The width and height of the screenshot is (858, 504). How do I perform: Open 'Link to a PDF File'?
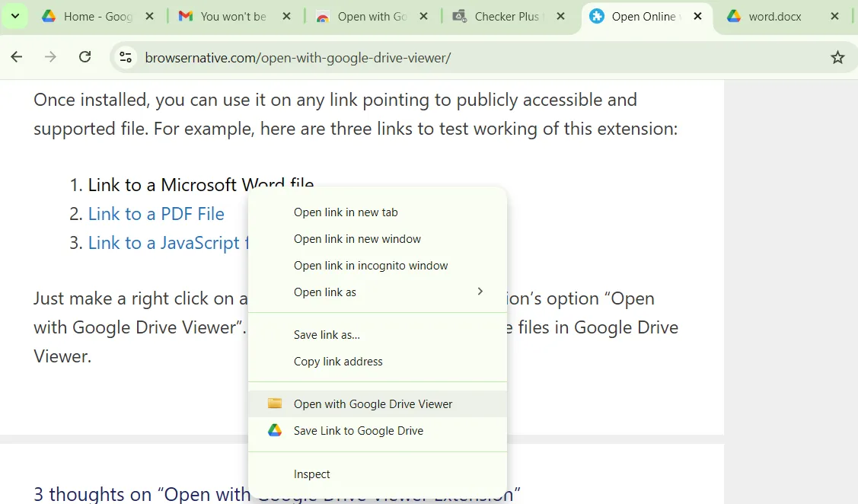[x=156, y=214]
